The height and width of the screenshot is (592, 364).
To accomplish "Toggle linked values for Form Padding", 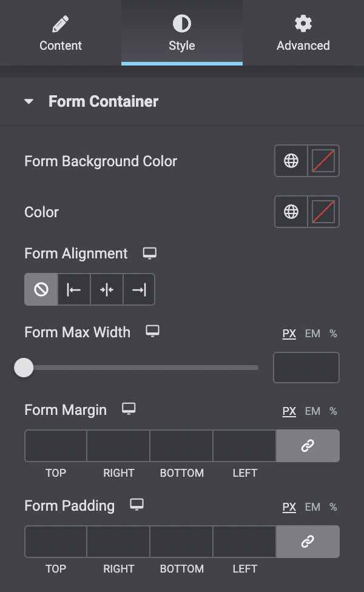I will 308,542.
